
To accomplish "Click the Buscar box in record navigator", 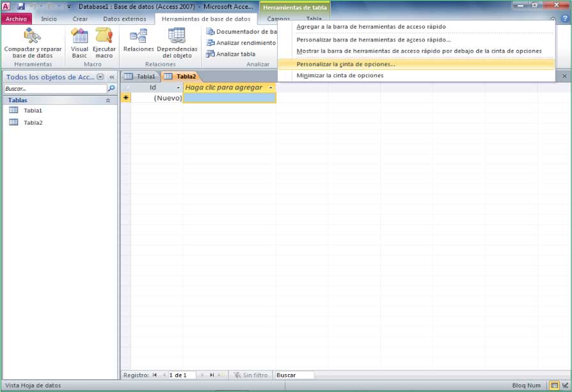I will [x=294, y=375].
